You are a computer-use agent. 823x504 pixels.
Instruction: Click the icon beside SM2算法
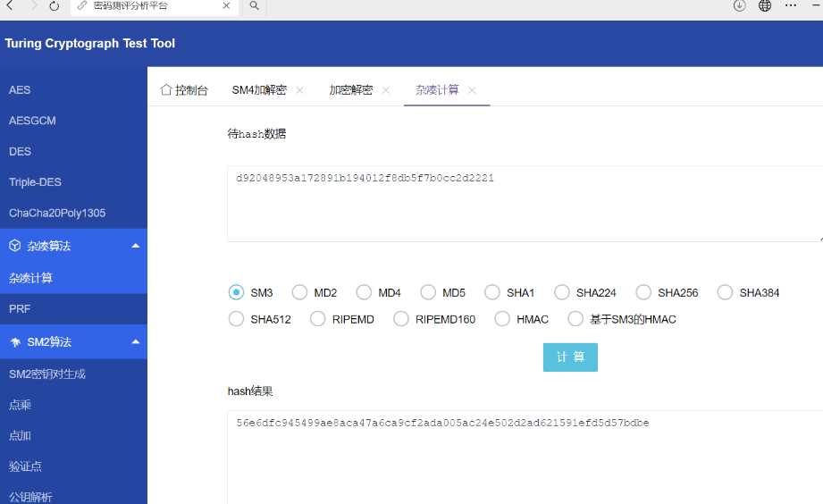click(15, 342)
